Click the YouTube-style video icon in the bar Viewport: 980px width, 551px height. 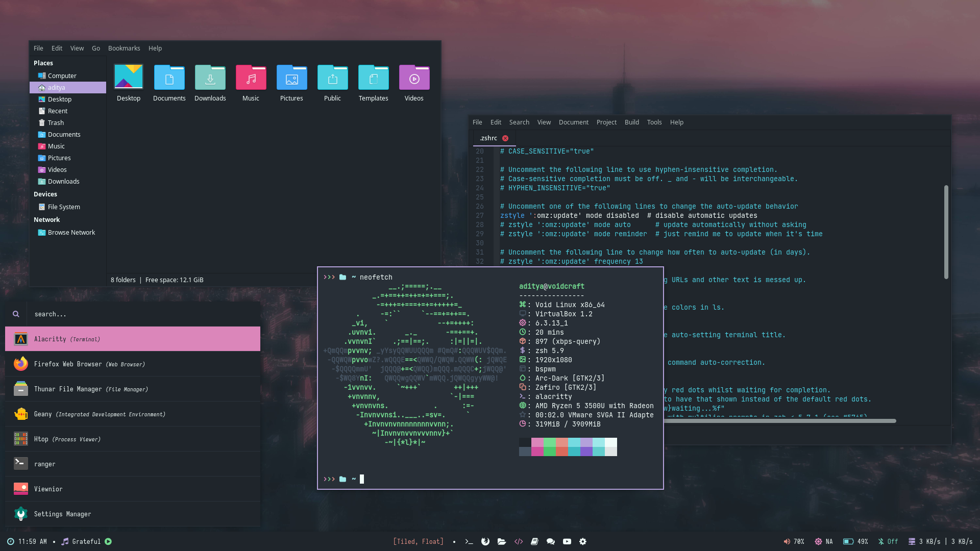point(567,541)
